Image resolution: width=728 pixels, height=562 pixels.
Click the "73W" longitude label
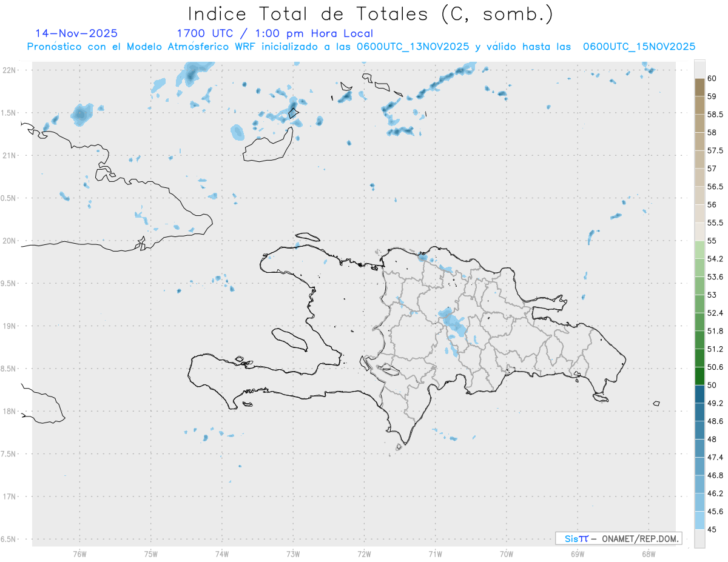coord(293,554)
